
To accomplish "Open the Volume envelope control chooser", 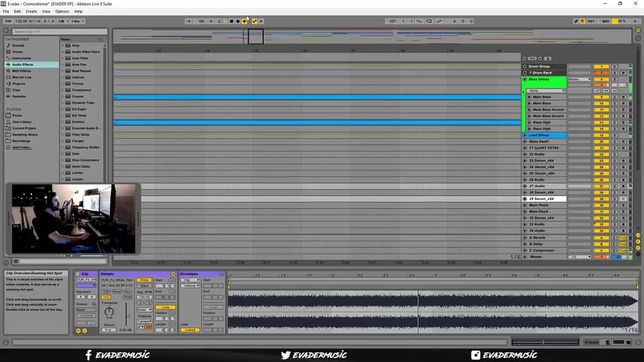I will pos(190,285).
